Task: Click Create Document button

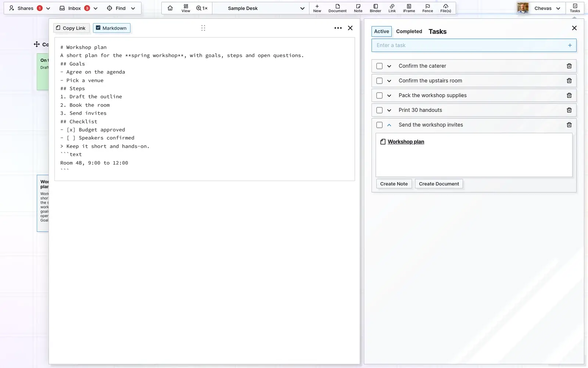Action: pyautogui.click(x=439, y=184)
